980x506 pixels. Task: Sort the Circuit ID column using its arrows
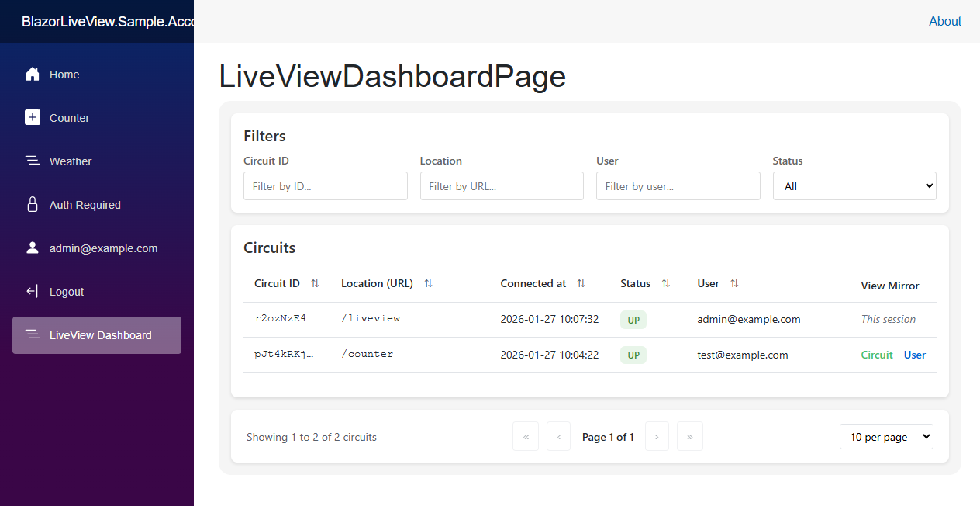pyautogui.click(x=315, y=283)
